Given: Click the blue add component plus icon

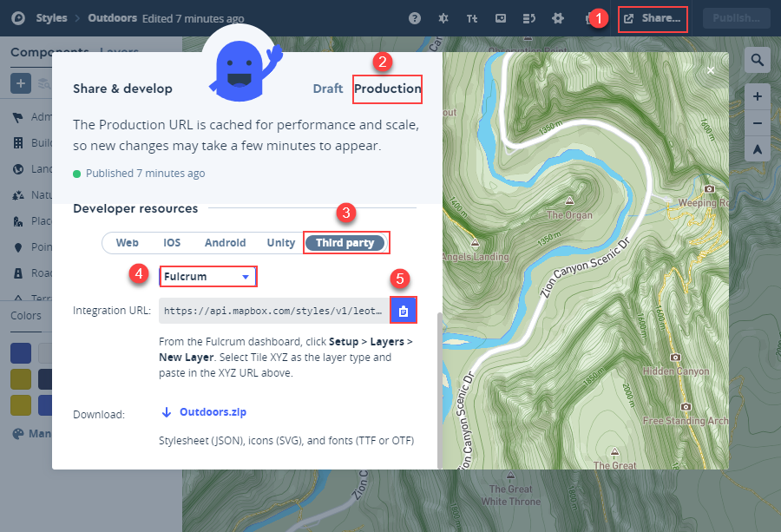Looking at the screenshot, I should [x=19, y=83].
